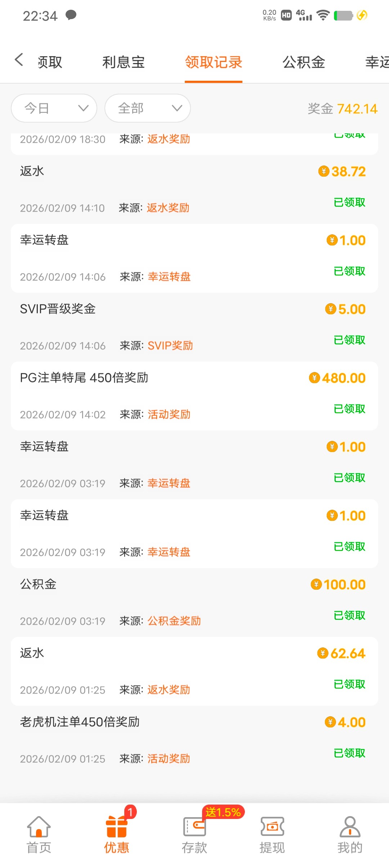The height and width of the screenshot is (868, 389).
Task: Open the 活动奖励 link under PG注单特尾
Action: tap(169, 415)
